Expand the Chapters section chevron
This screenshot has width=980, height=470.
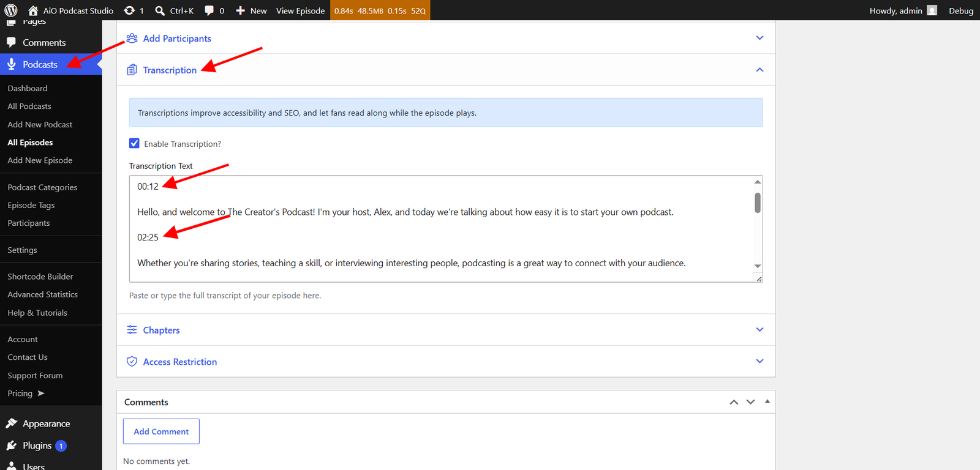(759, 330)
